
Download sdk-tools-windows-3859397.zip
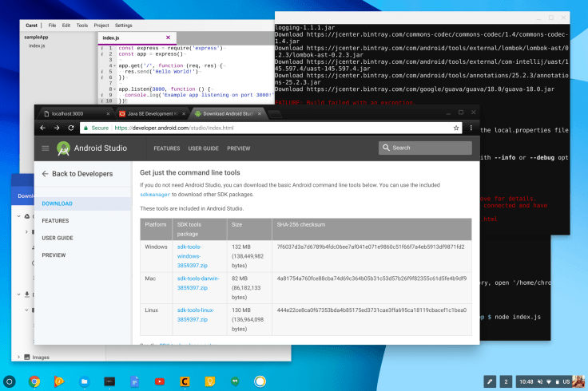coord(192,256)
